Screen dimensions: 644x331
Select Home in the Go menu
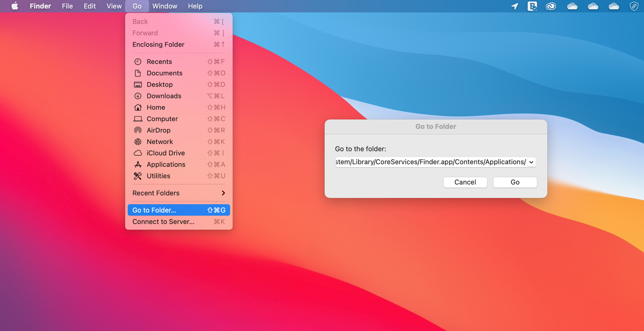pos(156,107)
